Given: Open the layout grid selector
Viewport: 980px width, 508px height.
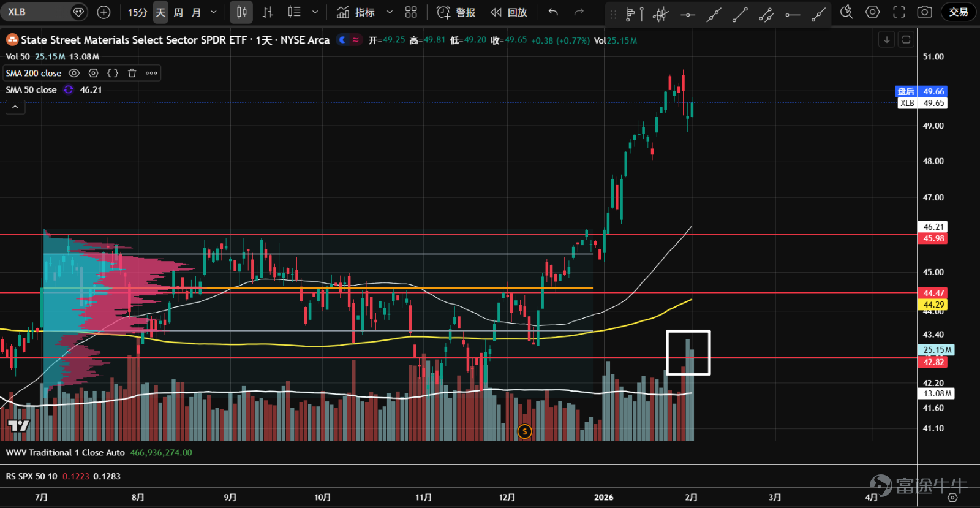Looking at the screenshot, I should 411,12.
